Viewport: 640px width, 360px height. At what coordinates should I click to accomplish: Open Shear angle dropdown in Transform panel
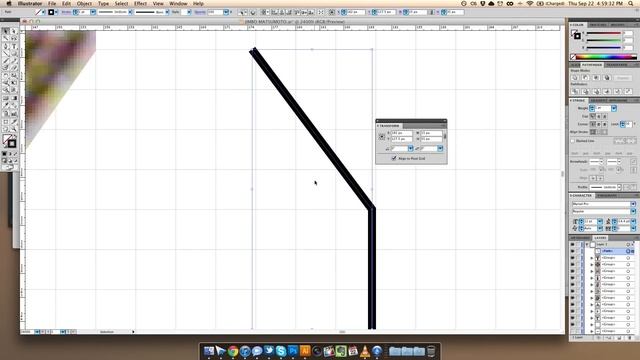pyautogui.click(x=440, y=148)
